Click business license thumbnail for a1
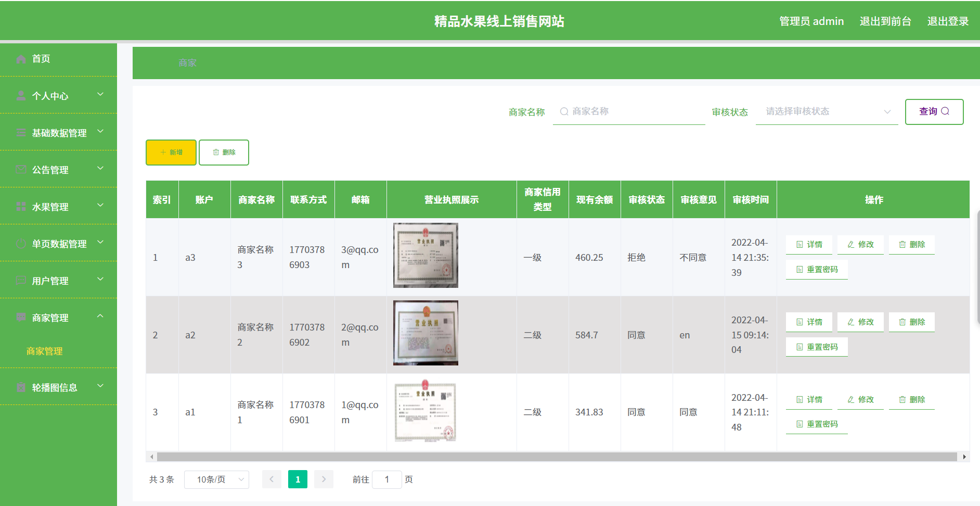The width and height of the screenshot is (980, 506). (425, 411)
